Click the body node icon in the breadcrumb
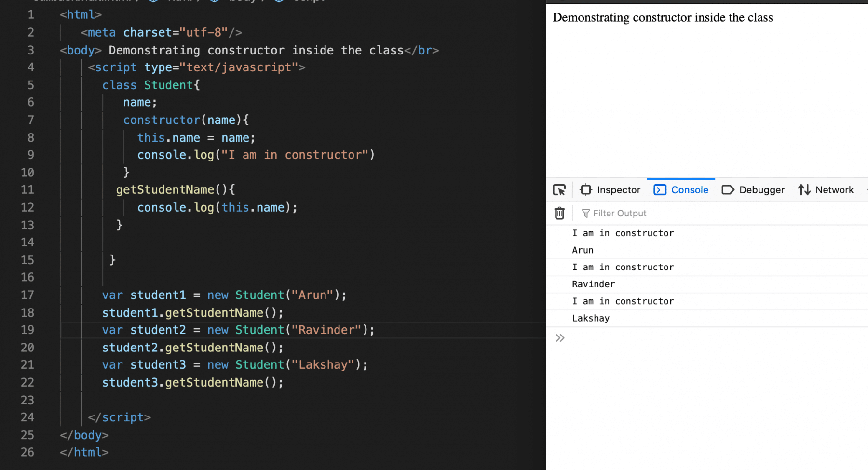The image size is (868, 470). [214, 1]
